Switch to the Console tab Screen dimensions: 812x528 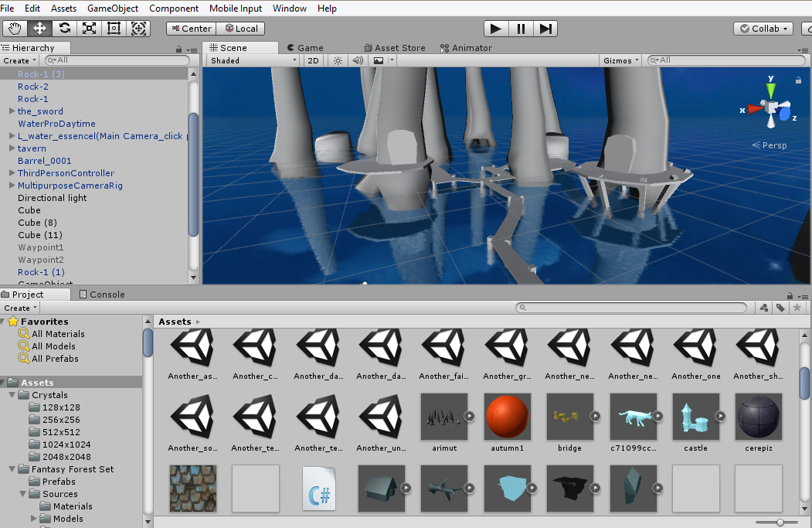[101, 295]
